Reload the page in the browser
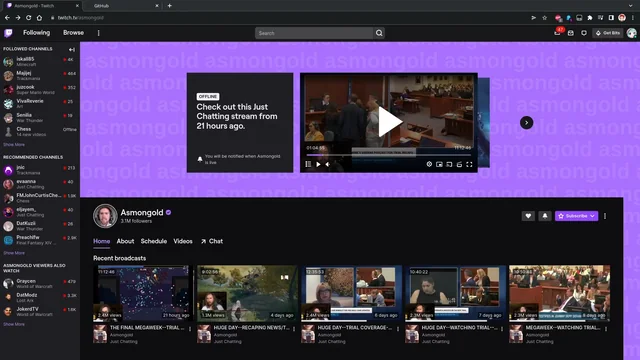Viewport: 640px width, 360px height. [29, 18]
